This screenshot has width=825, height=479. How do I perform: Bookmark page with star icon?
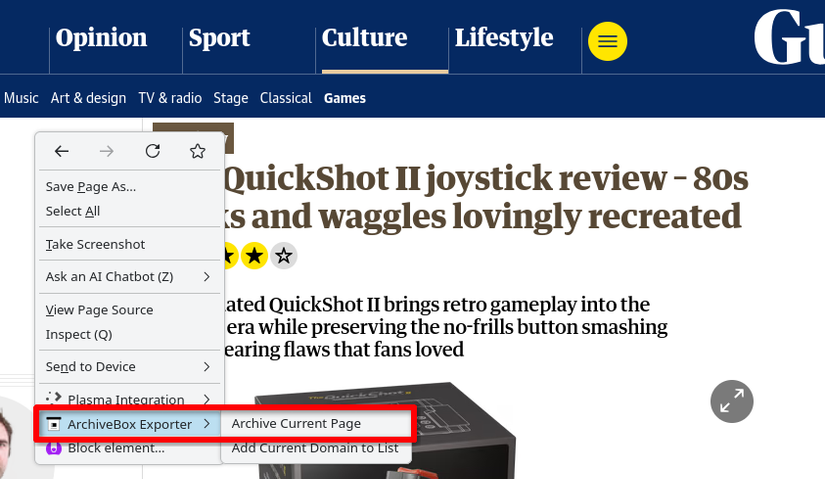(198, 152)
